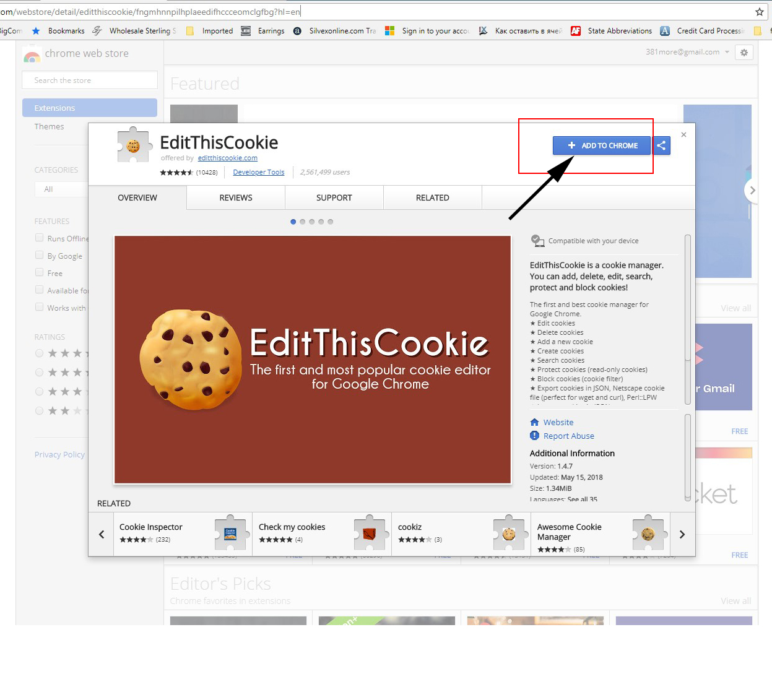Click the EditThisCookie puzzle-piece extension icon

point(133,145)
